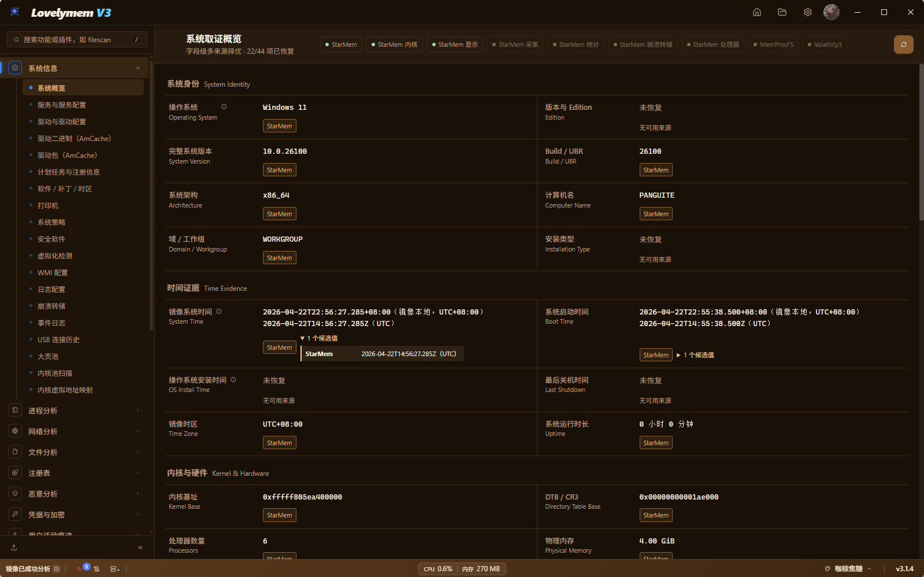The height and width of the screenshot is (577, 924).
Task: Click the 进程分析 panel icon
Action: coord(15,410)
